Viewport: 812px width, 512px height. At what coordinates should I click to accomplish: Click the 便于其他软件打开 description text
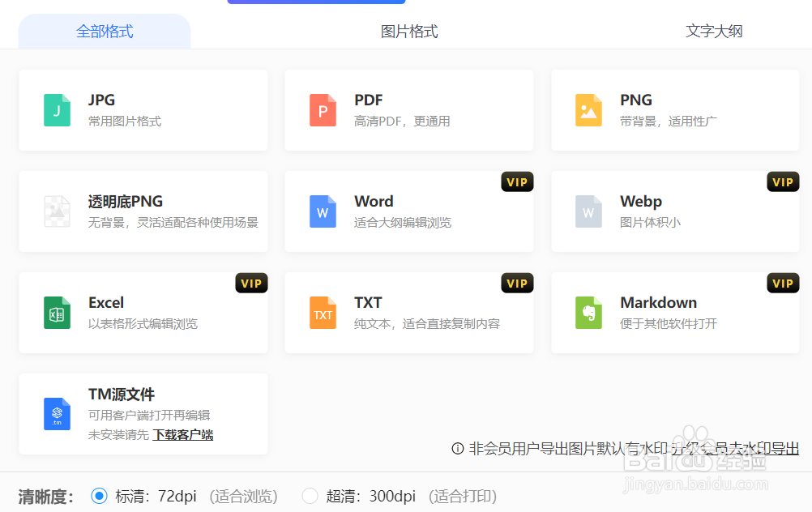click(x=669, y=324)
